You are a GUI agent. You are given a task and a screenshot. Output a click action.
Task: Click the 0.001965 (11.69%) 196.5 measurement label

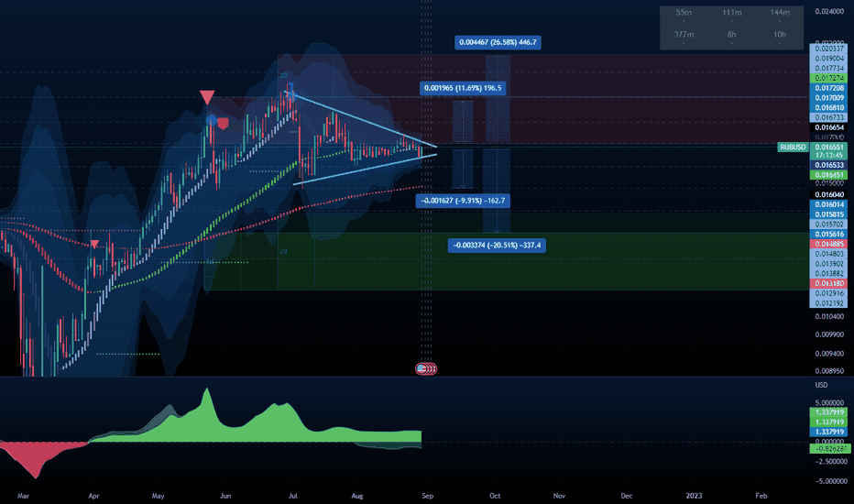[x=463, y=88]
